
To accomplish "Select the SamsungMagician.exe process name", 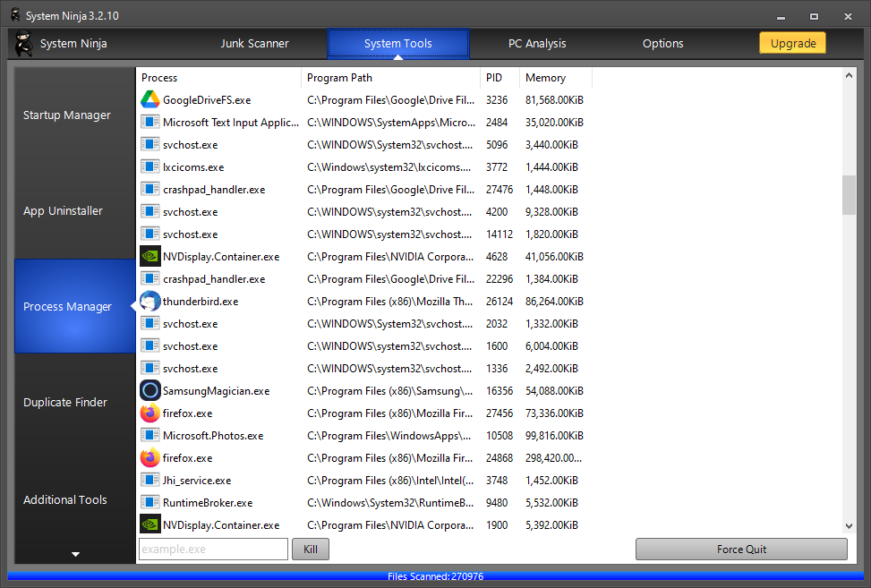I will click(216, 391).
